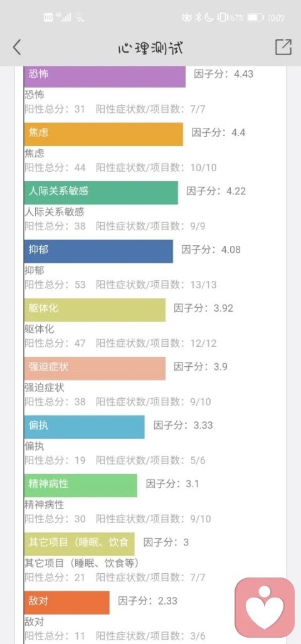Select the purple 恐怖 bar
The height and width of the screenshot is (644, 301).
pos(105,76)
